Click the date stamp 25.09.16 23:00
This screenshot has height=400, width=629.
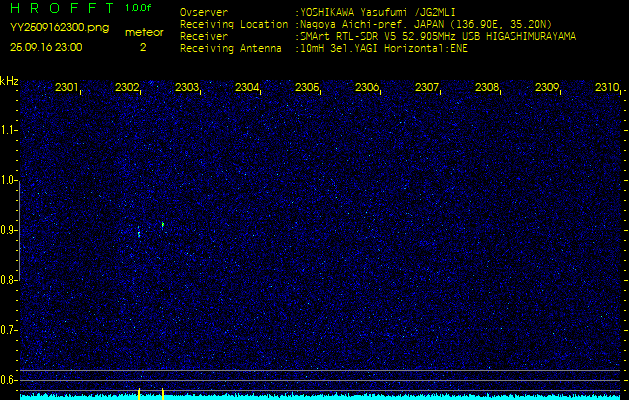tap(46, 47)
